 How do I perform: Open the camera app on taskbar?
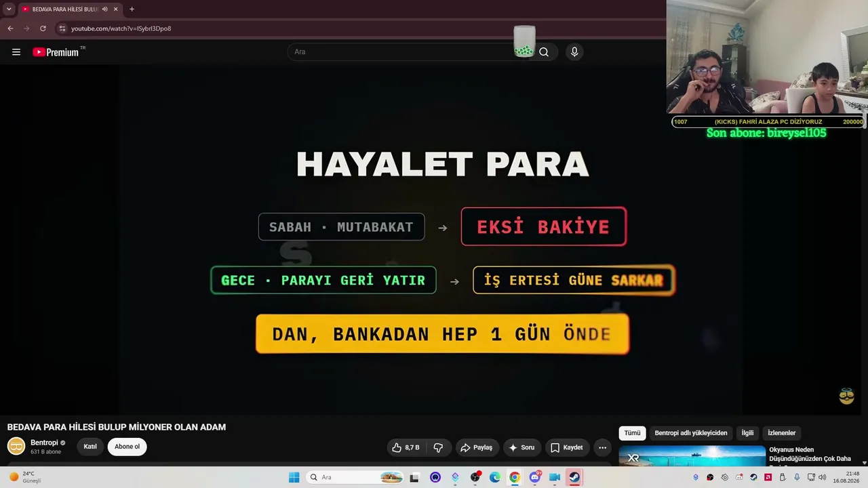pyautogui.click(x=555, y=477)
